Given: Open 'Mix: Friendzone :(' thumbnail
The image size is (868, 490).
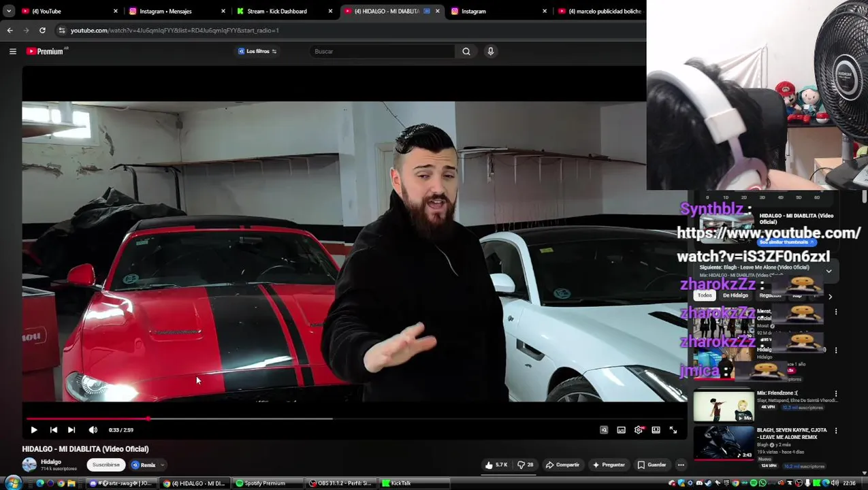Looking at the screenshot, I should (x=724, y=406).
